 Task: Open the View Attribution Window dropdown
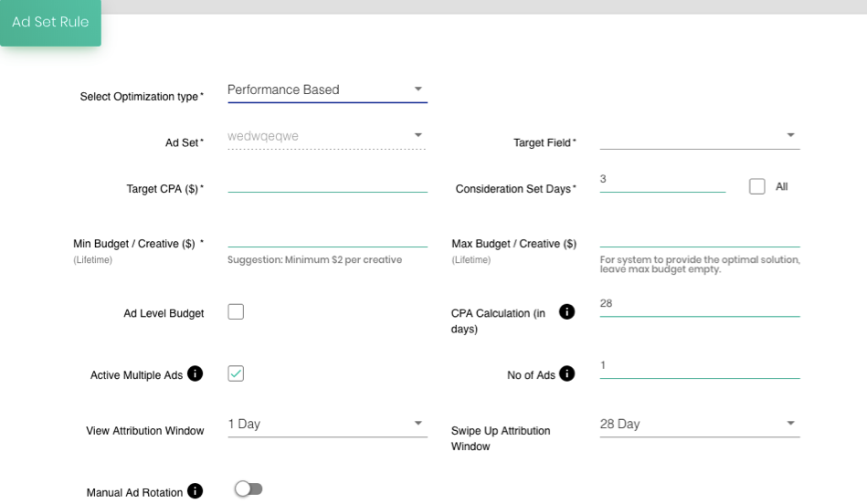click(x=327, y=425)
